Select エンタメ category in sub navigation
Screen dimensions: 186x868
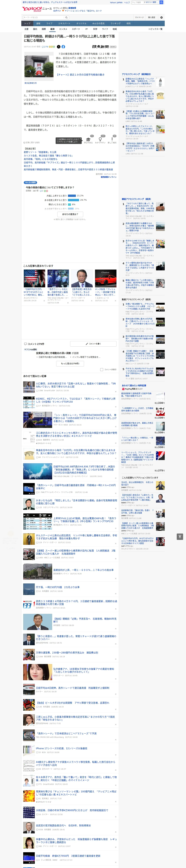pyautogui.click(x=63, y=29)
